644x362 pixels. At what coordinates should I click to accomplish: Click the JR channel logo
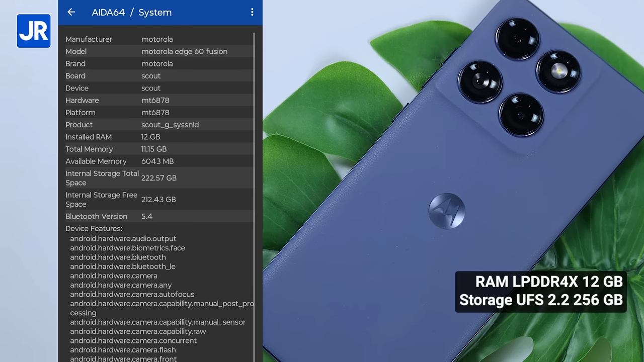(34, 31)
